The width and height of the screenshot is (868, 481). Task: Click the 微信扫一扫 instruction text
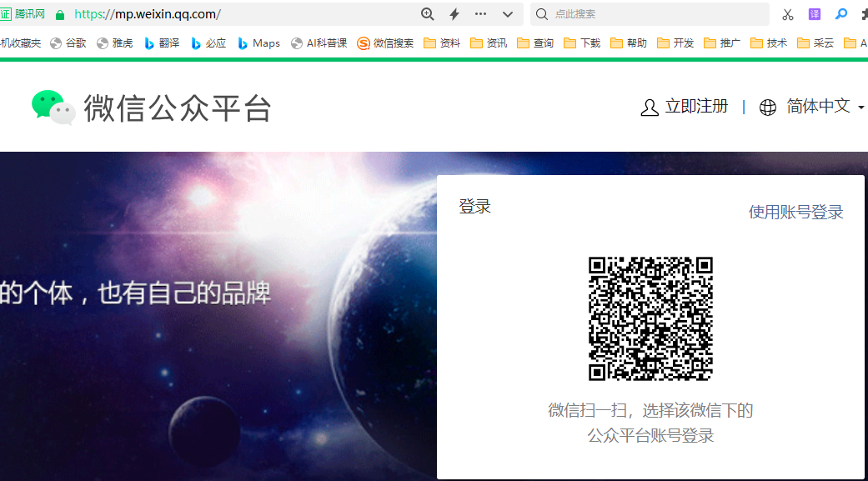tap(650, 423)
